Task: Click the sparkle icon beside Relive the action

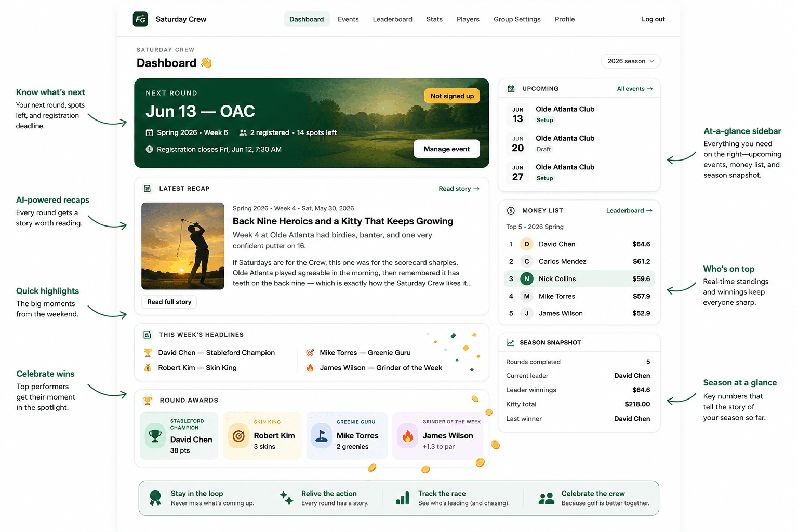Action: click(286, 498)
